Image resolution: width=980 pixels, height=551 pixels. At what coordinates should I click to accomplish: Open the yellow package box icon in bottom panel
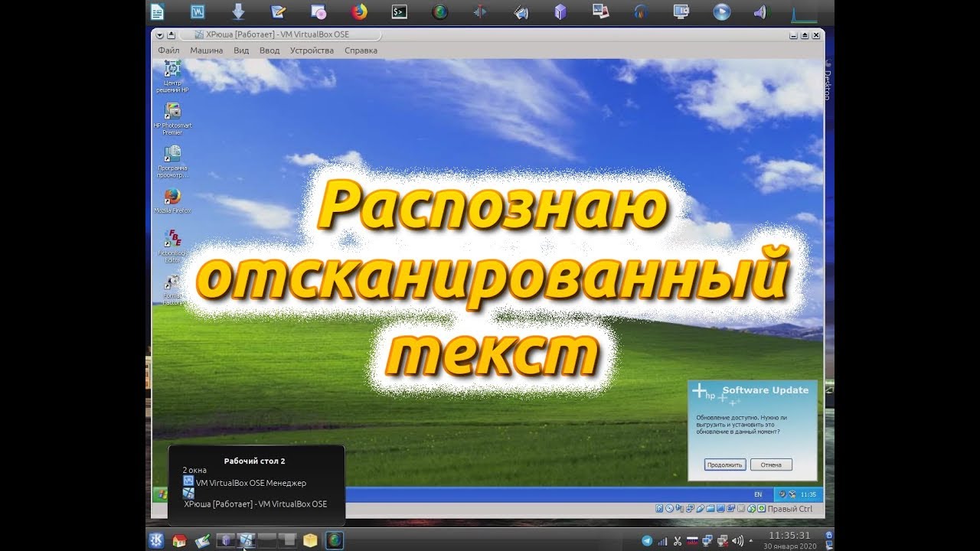[x=309, y=540]
